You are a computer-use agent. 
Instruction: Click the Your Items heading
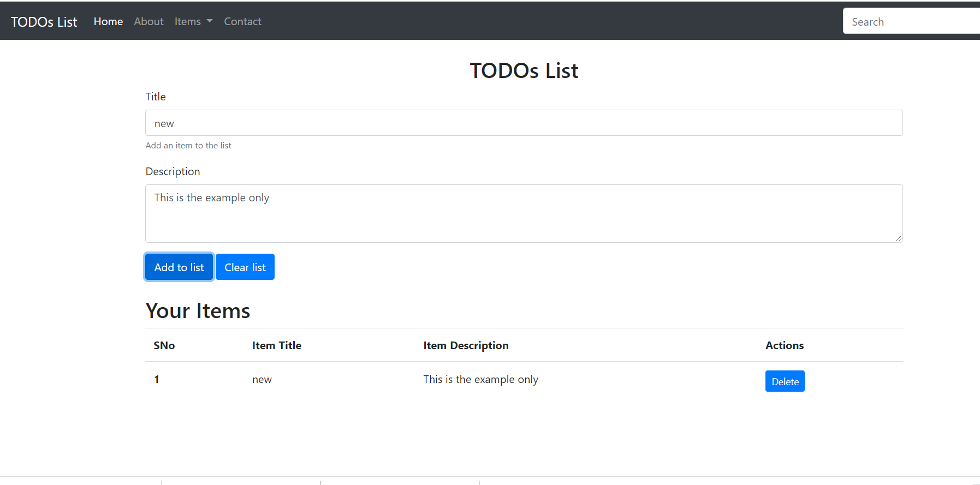pyautogui.click(x=198, y=311)
